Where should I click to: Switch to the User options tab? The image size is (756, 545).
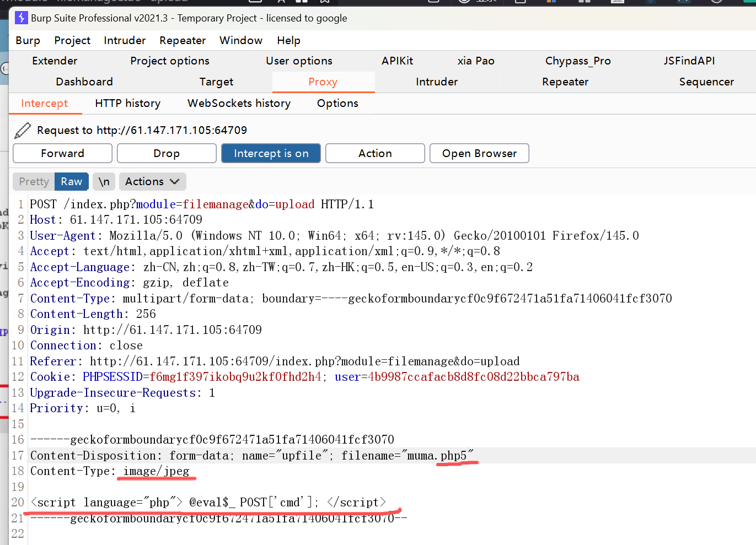click(299, 61)
